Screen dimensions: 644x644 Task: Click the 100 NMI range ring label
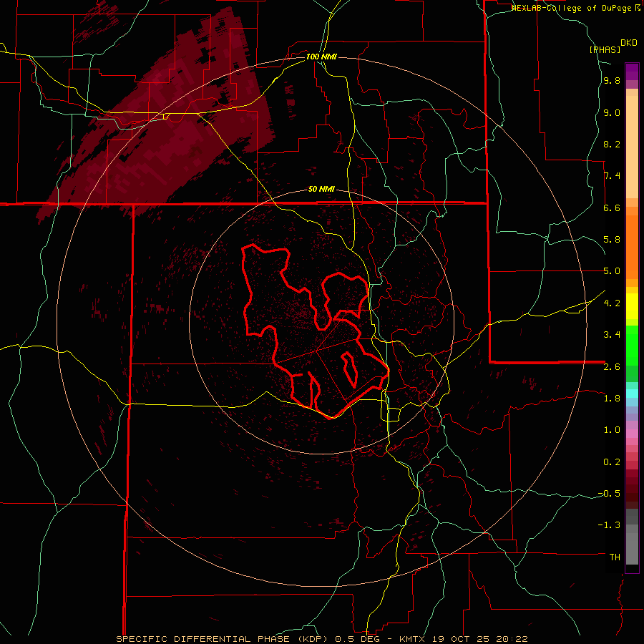click(321, 57)
